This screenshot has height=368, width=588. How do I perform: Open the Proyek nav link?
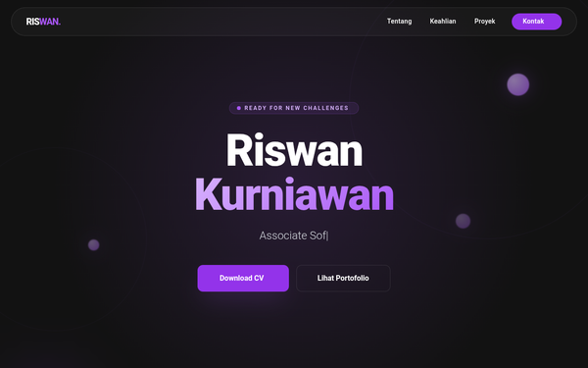tap(484, 22)
